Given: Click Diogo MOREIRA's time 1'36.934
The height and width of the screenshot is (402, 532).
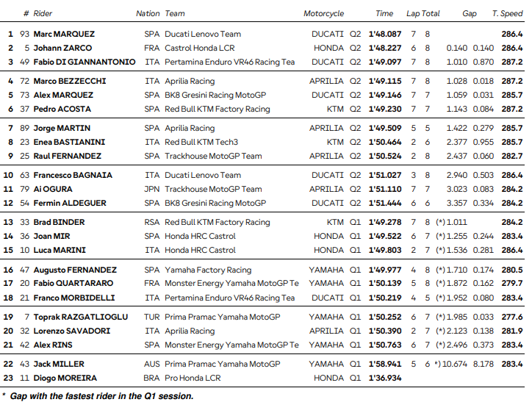Looking at the screenshot, I should (385, 378).
